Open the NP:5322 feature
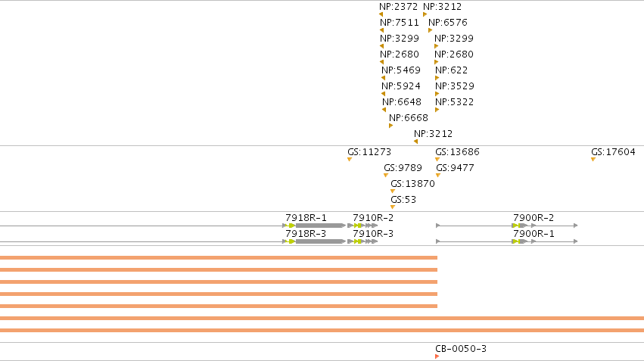Viewport: 644px width, 361px height. pyautogui.click(x=454, y=102)
